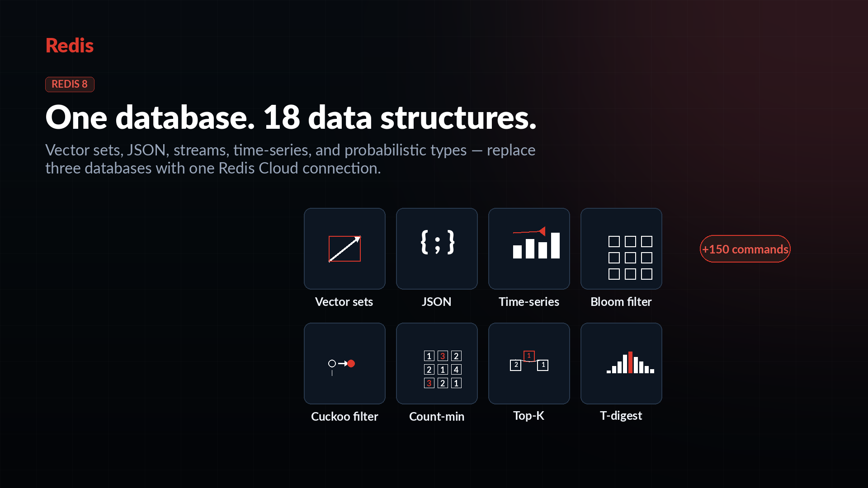The height and width of the screenshot is (488, 868).
Task: Click the Top-K label text
Action: click(x=528, y=416)
